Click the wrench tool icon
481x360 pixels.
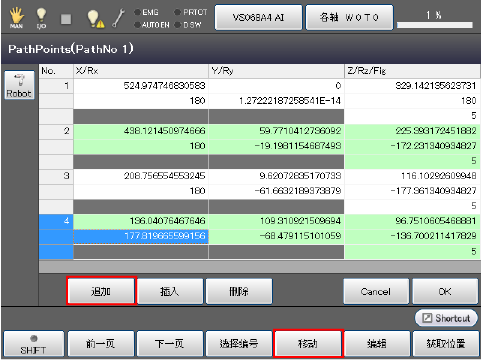119,18
